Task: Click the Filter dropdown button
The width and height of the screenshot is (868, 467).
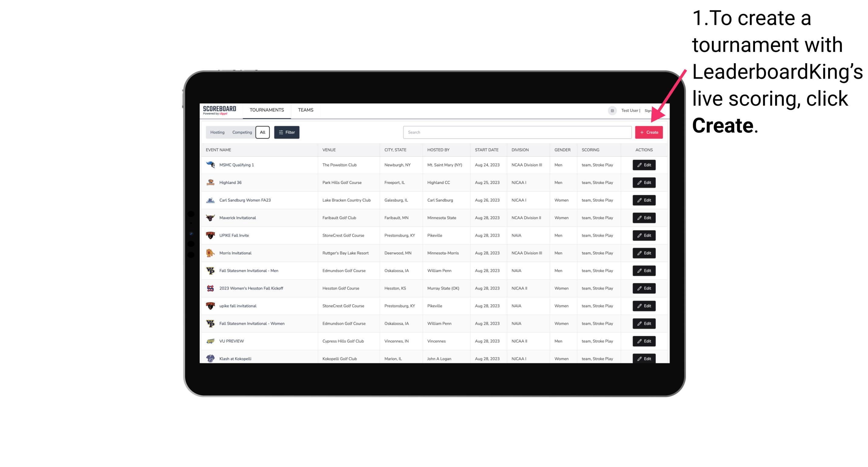Action: click(286, 132)
